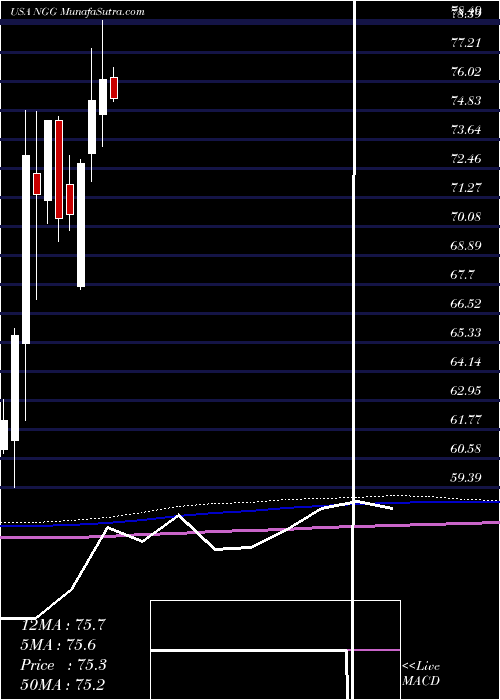Click the '5MA : 75.6' readout
Image resolution: width=500 pixels, height=700 pixels.
[x=59, y=645]
